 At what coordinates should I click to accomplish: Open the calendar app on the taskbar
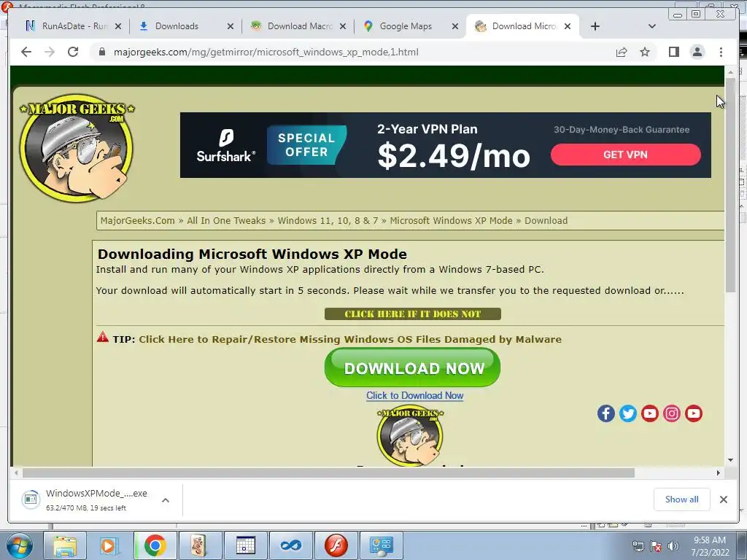[245, 545]
